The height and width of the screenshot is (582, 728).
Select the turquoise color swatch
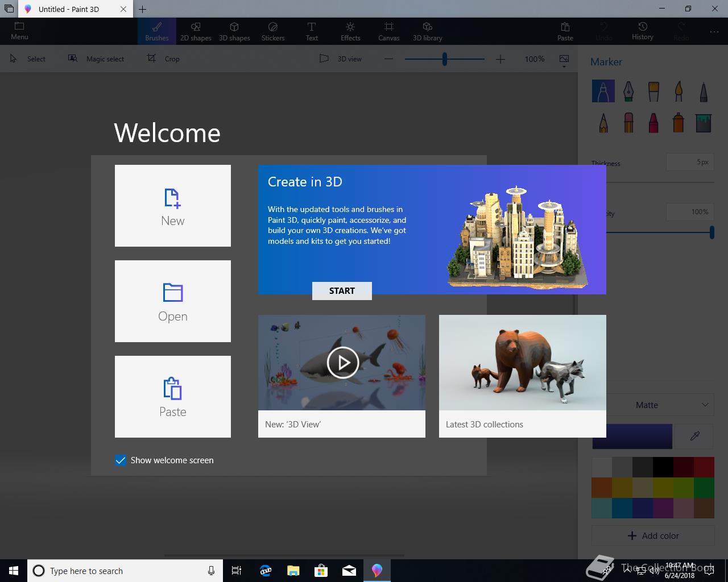tap(602, 508)
